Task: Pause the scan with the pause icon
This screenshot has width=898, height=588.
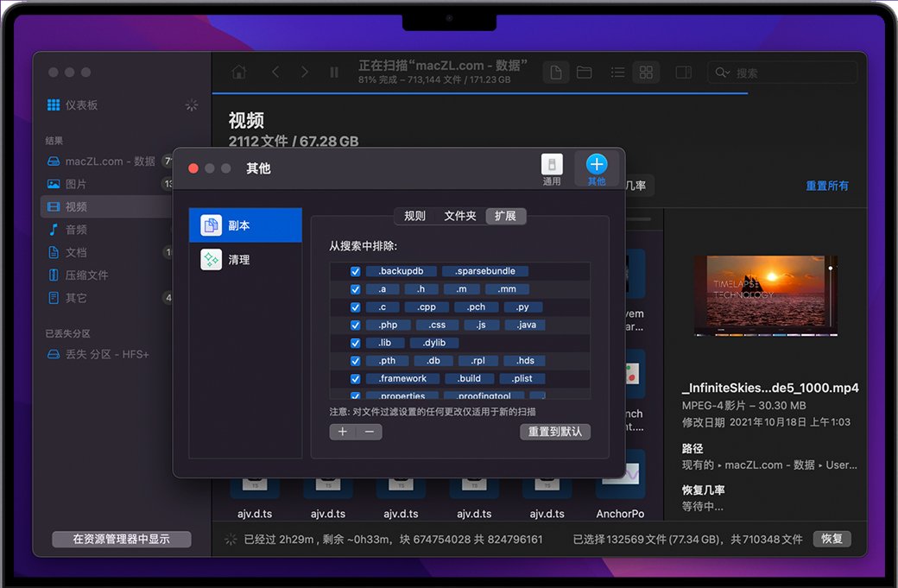Action: coord(334,73)
